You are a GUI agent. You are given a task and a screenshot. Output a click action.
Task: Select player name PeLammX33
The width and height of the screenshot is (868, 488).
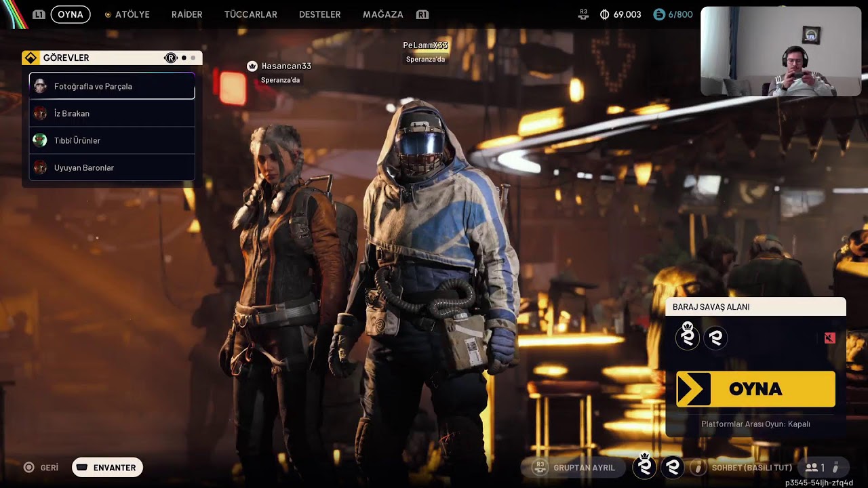point(425,45)
